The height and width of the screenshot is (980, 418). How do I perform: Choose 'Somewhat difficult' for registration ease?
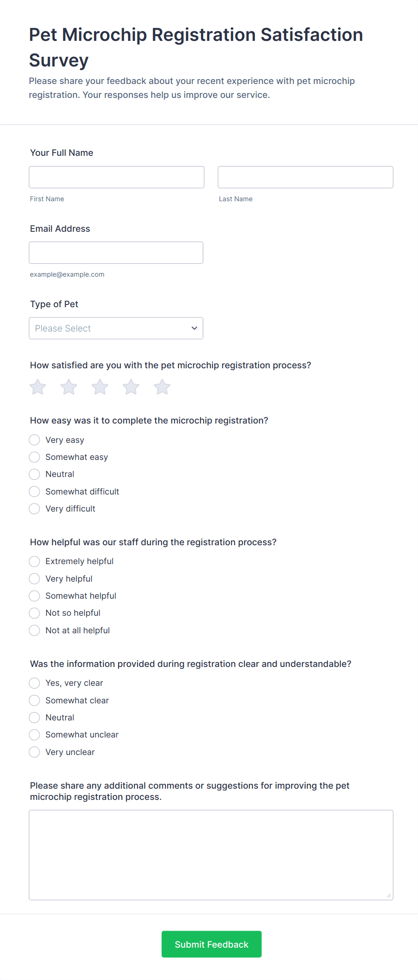tap(34, 491)
